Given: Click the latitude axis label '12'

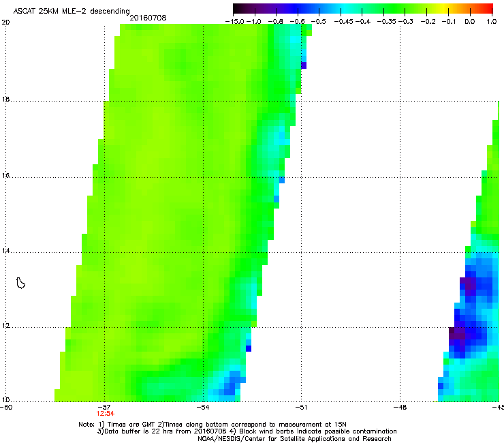Looking at the screenshot, I should [5, 326].
